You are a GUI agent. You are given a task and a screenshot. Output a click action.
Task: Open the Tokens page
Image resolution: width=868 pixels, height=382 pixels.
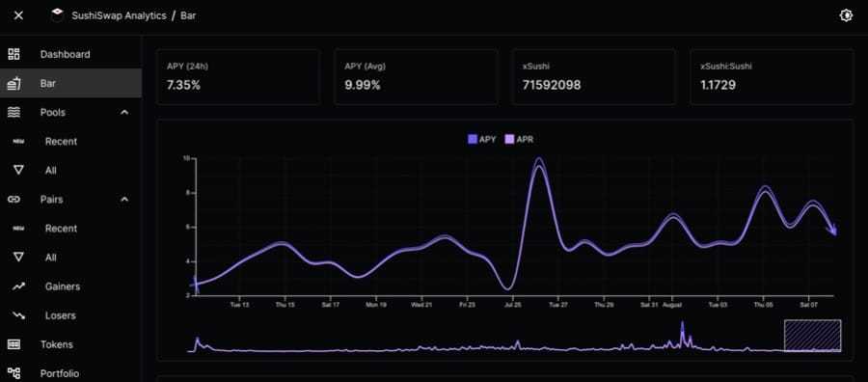[57, 344]
